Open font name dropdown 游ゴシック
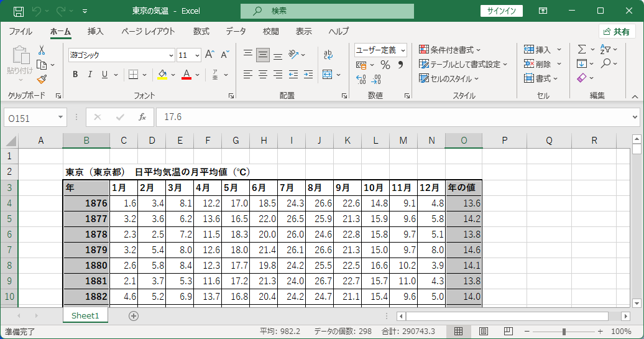The width and height of the screenshot is (644, 339). click(x=172, y=55)
